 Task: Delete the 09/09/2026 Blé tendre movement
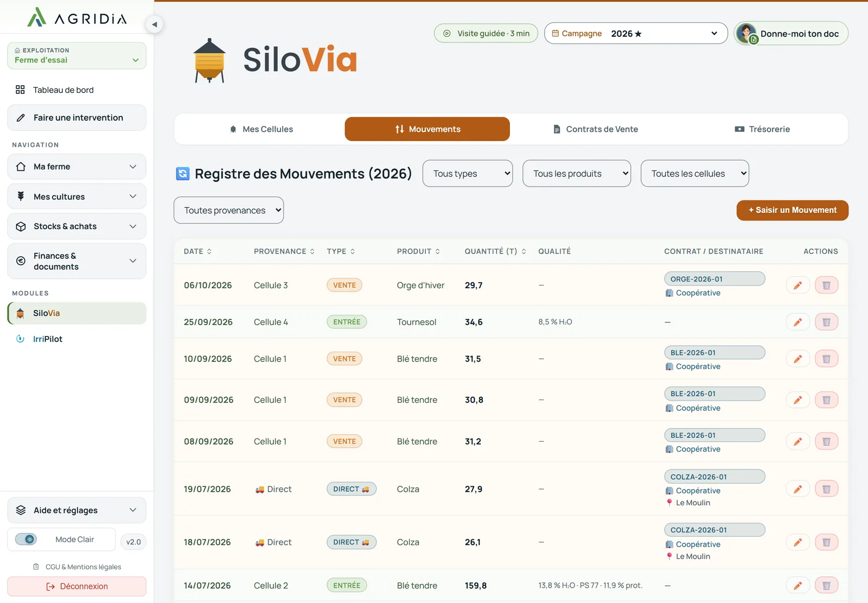point(826,400)
